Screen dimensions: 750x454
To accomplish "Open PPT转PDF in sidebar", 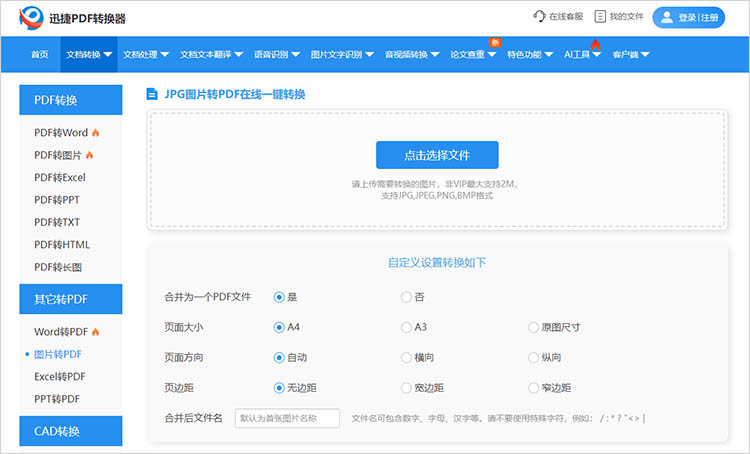I will coord(57,399).
